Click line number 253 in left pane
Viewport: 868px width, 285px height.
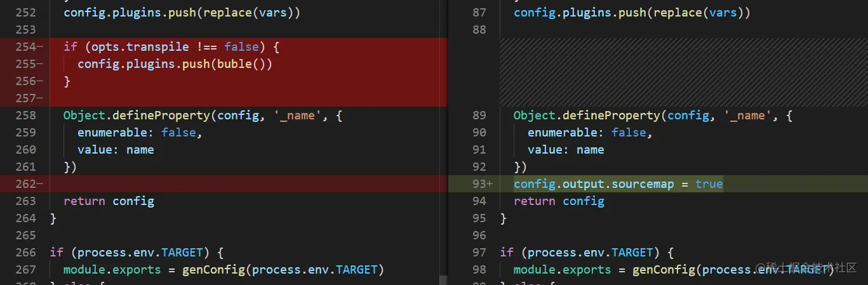click(x=25, y=30)
